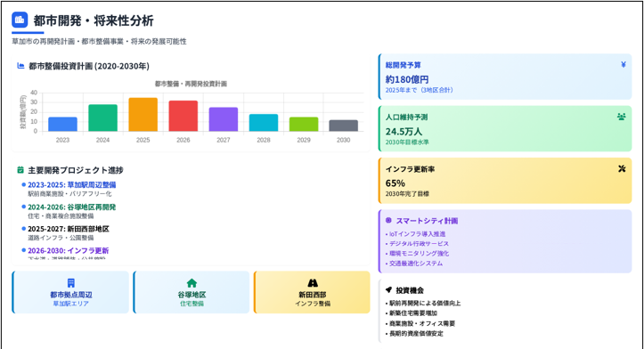Select the インフラ更新率 65% card
This screenshot has width=644, height=349.
[505, 181]
